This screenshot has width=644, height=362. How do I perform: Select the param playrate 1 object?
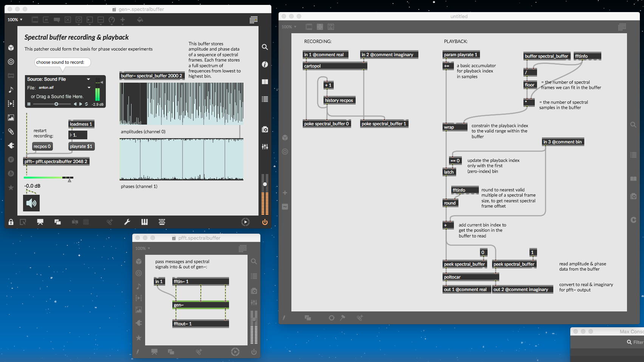coord(461,55)
